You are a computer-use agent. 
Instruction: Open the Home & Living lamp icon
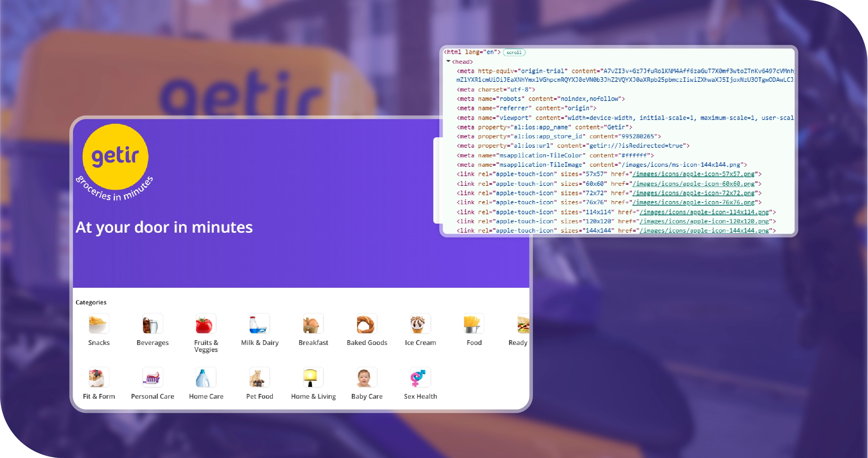pyautogui.click(x=313, y=378)
